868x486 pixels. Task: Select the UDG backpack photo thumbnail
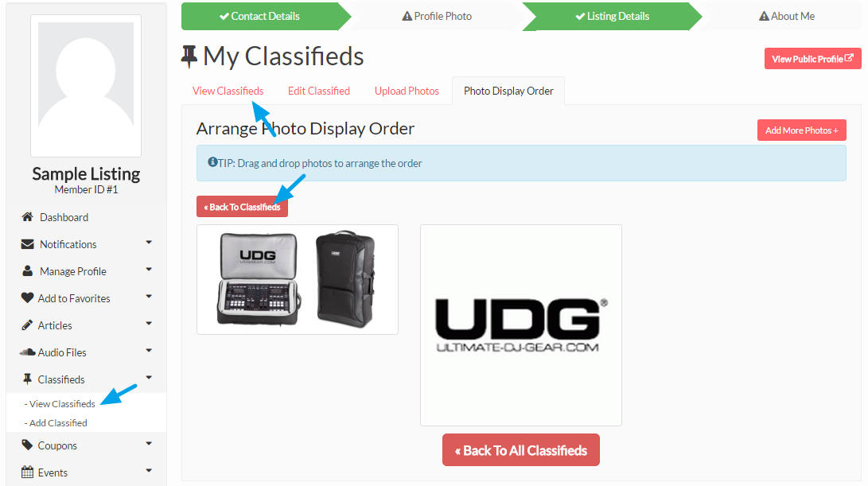[298, 279]
